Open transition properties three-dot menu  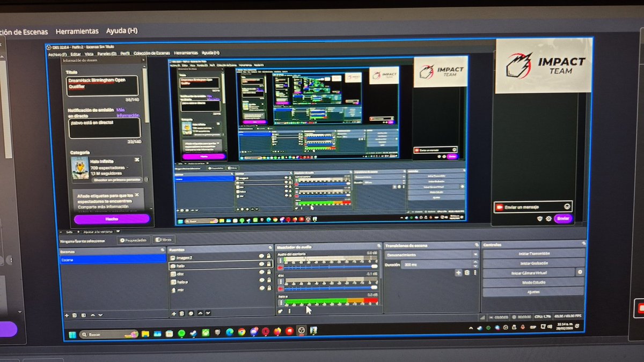(475, 273)
